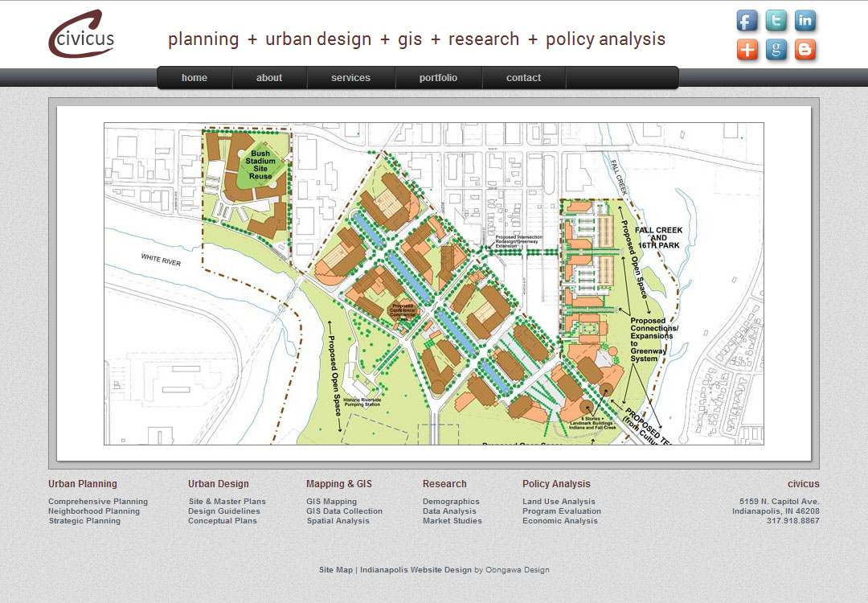Open the about menu item

click(x=269, y=78)
